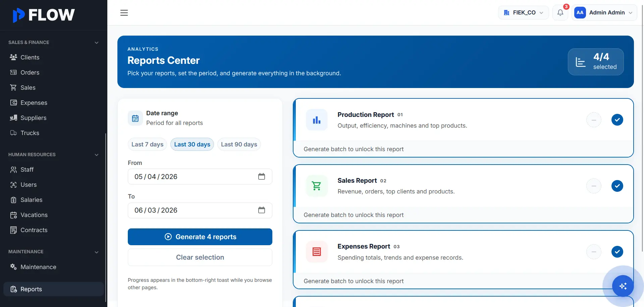Click the FIEK_CO building icon
This screenshot has height=307, width=644.
(506, 13)
